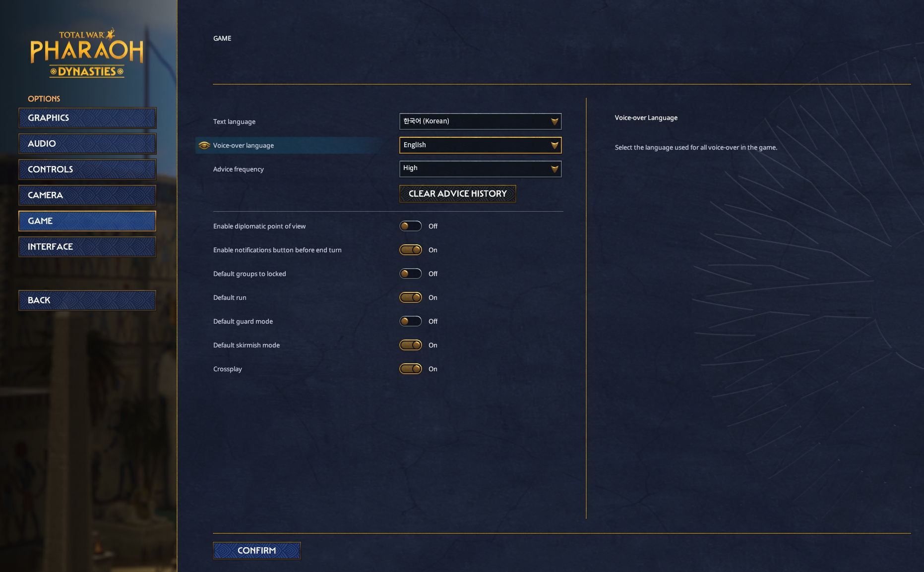
Task: Switch to the Graphics options tab
Action: pos(87,118)
